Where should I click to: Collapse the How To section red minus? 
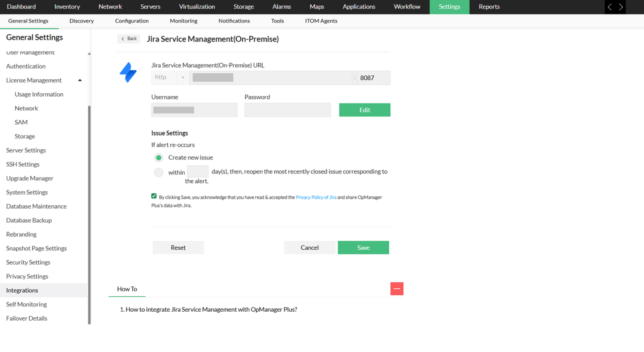pos(397,289)
